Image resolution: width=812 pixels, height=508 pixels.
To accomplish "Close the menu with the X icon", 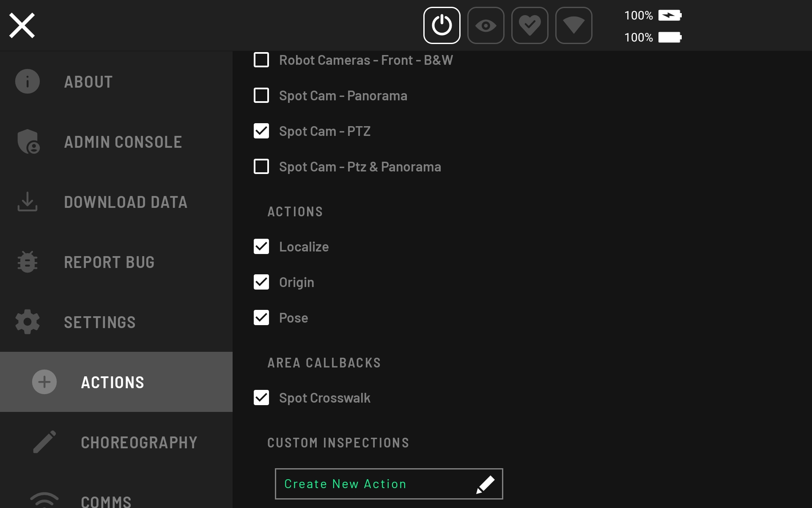I will [22, 25].
